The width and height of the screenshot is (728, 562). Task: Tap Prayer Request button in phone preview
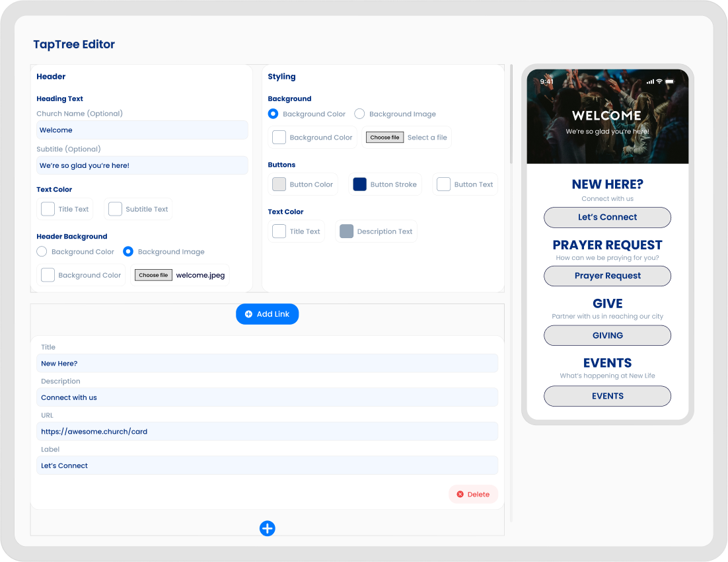607,276
